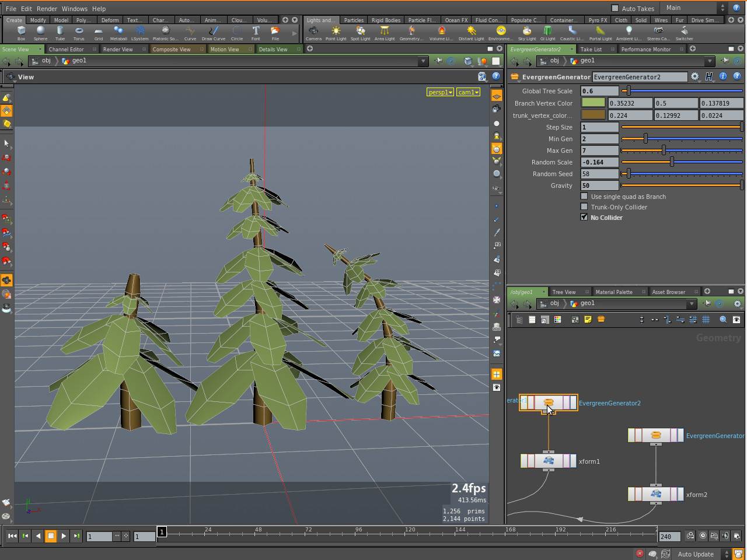The image size is (747, 560).
Task: Expand the Main take dropdown
Action: click(x=694, y=8)
